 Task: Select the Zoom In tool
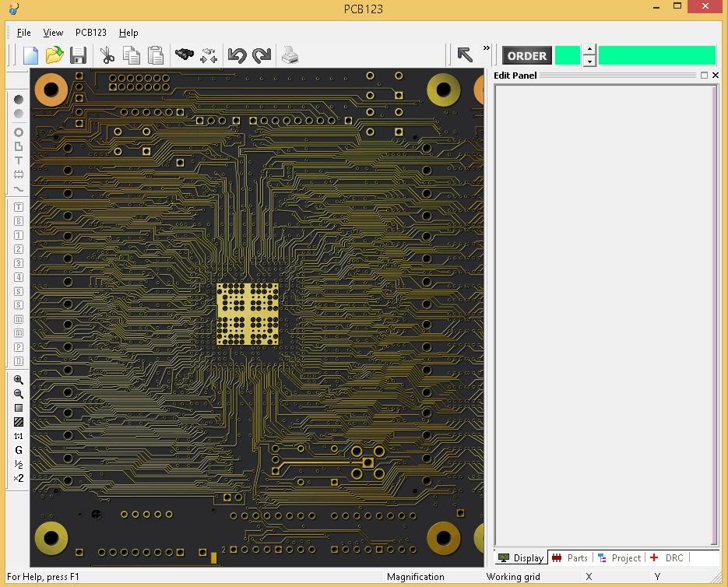pyautogui.click(x=18, y=380)
